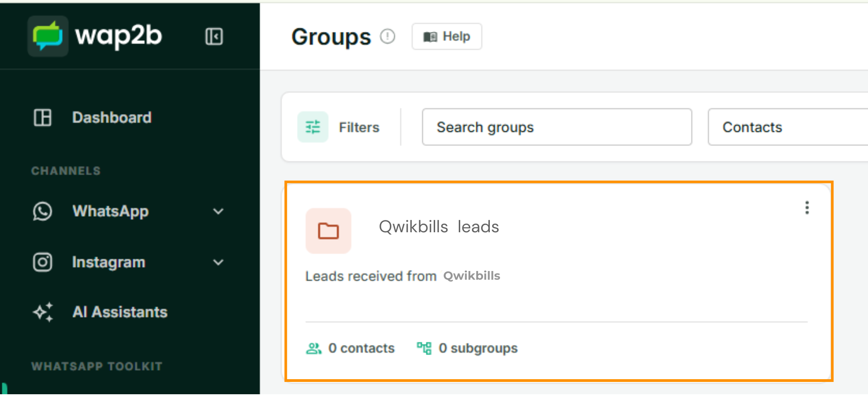Open the Help button

[x=447, y=37]
